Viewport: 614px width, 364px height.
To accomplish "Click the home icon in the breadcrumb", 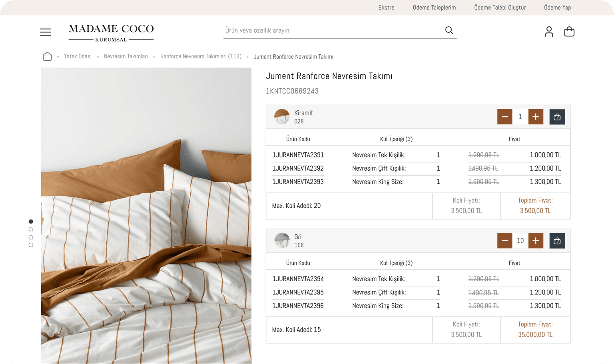I will pos(47,56).
